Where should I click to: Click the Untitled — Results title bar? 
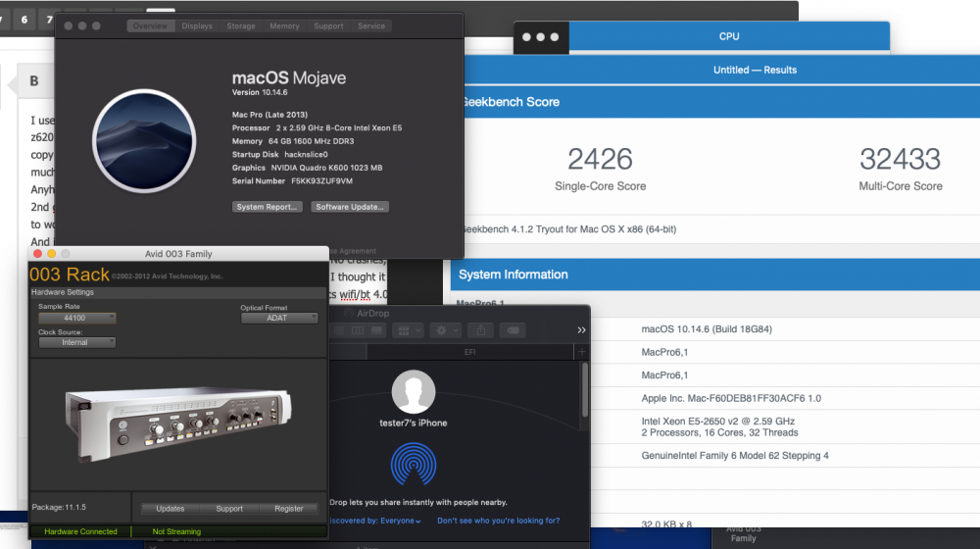(755, 70)
